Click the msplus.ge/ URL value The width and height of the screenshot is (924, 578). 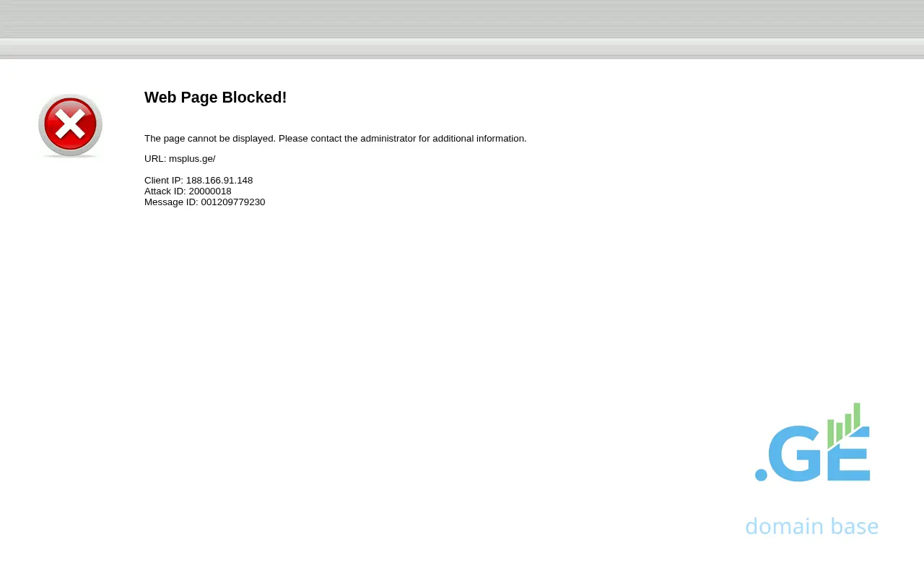(192, 159)
